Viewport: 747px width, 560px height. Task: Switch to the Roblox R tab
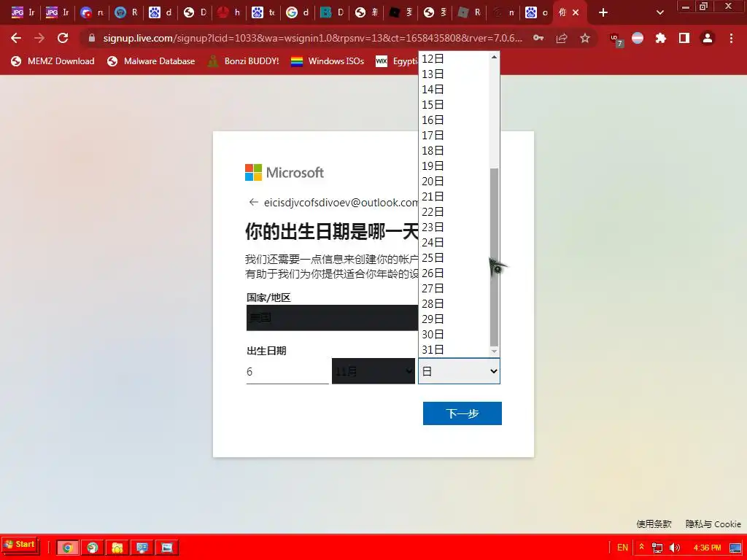(x=470, y=13)
